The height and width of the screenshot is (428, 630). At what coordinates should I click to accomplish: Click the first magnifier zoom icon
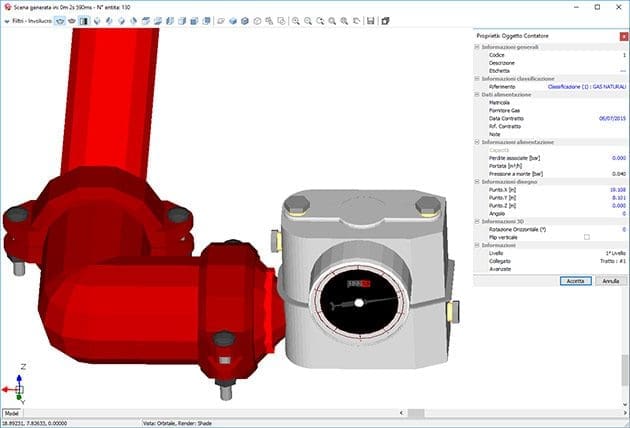(x=295, y=20)
